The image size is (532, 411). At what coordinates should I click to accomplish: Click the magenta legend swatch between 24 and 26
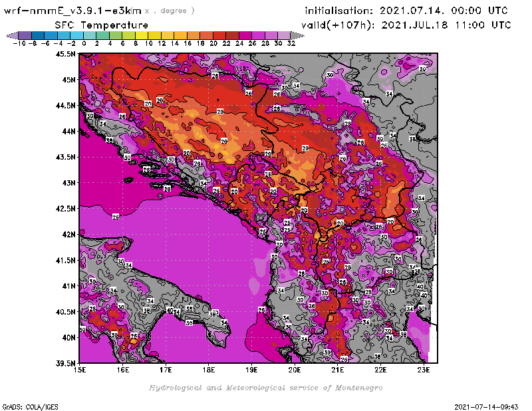tap(245, 35)
